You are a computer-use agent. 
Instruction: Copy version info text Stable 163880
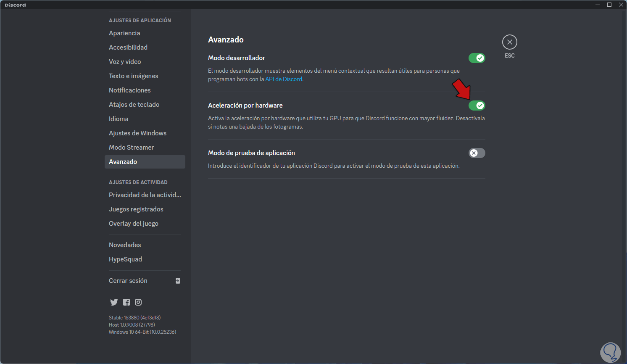(x=134, y=318)
